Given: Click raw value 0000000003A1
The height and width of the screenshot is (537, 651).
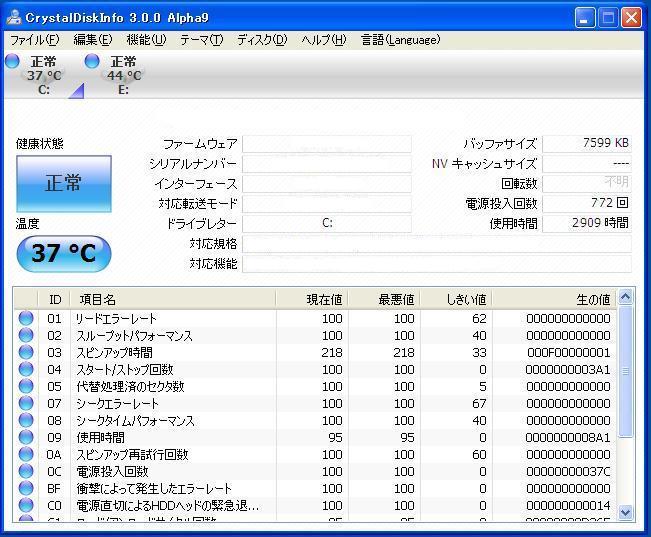Looking at the screenshot, I should pyautogui.click(x=568, y=370).
